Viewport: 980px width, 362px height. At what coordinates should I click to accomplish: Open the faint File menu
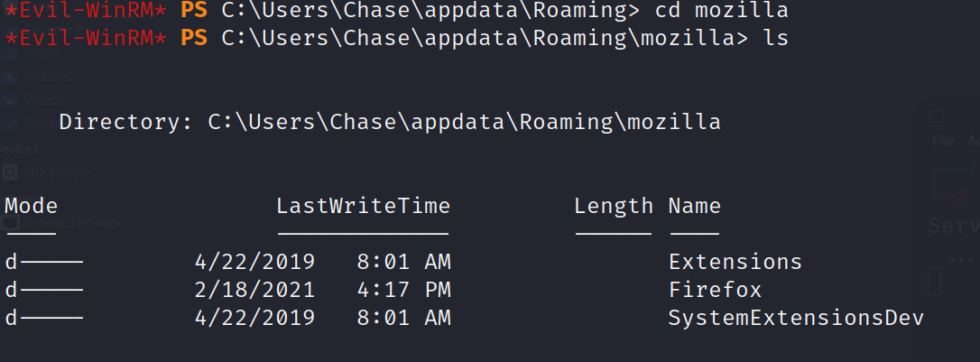[x=943, y=140]
